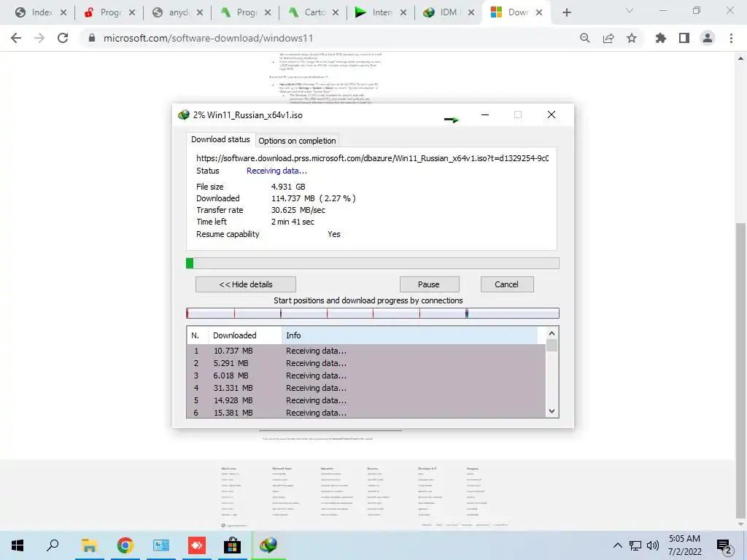
Task: Switch to the Carto browser tab
Action: pos(314,12)
